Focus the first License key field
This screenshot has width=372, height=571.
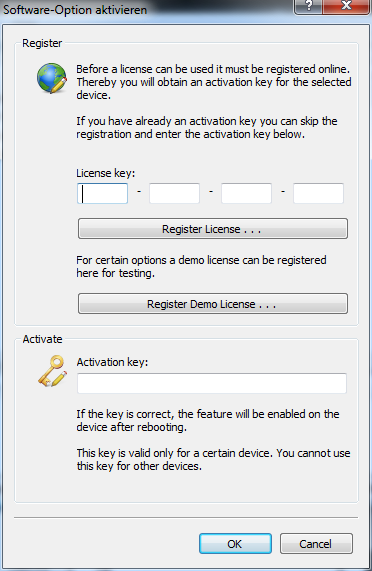102,193
